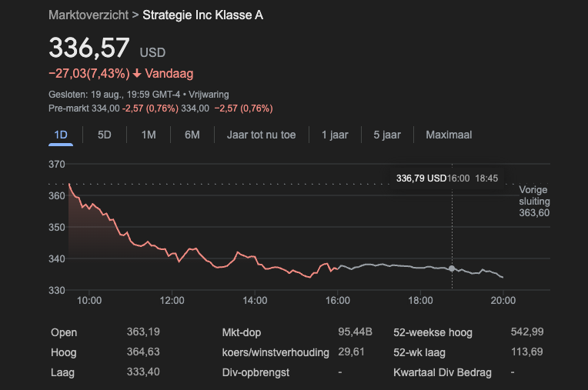Click the −27,03(7,43%) change value

click(x=89, y=73)
